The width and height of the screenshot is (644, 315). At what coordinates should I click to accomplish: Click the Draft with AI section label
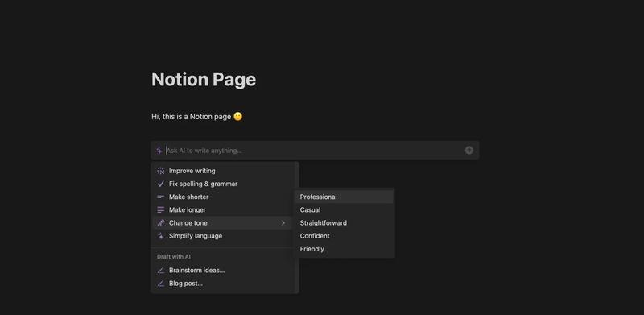point(174,257)
